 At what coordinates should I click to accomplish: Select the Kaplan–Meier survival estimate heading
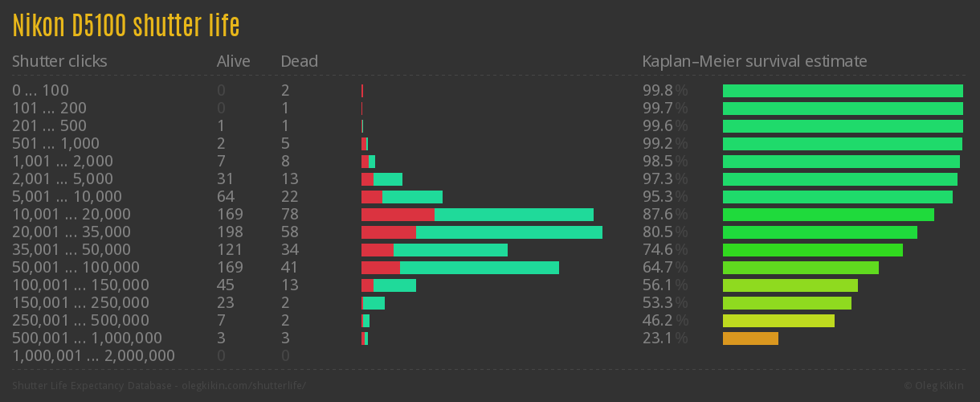755,61
